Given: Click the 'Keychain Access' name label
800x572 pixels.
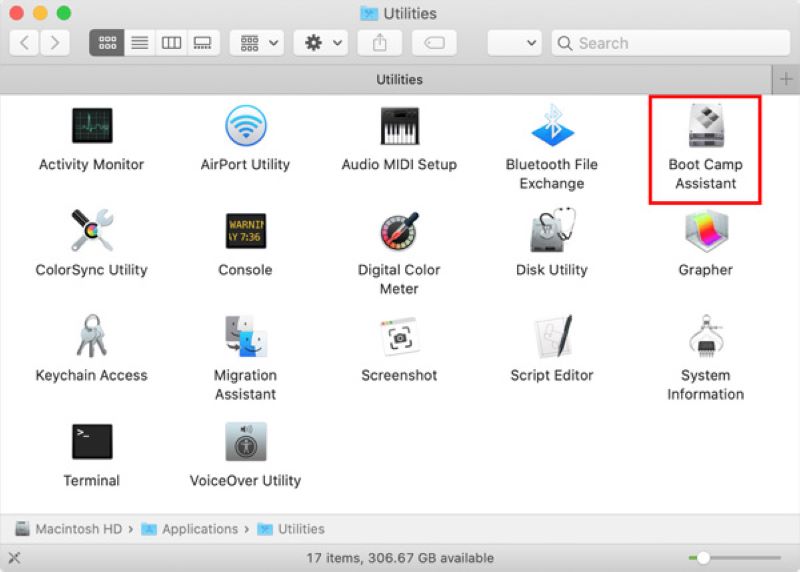Looking at the screenshot, I should [92, 375].
